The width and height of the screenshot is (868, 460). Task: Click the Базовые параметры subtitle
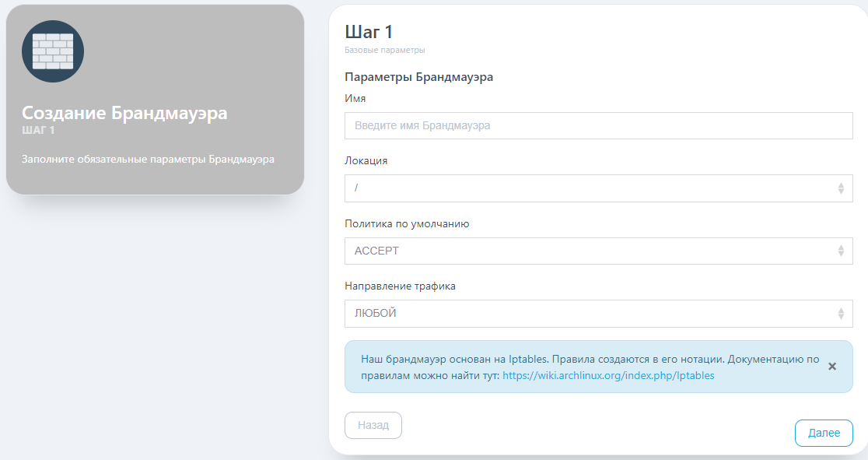click(x=385, y=50)
